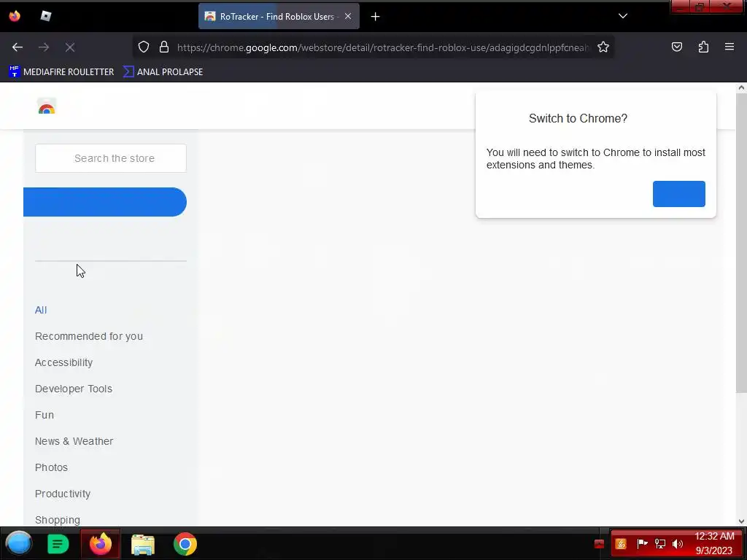Select the All category
The height and width of the screenshot is (560, 747).
tap(41, 310)
